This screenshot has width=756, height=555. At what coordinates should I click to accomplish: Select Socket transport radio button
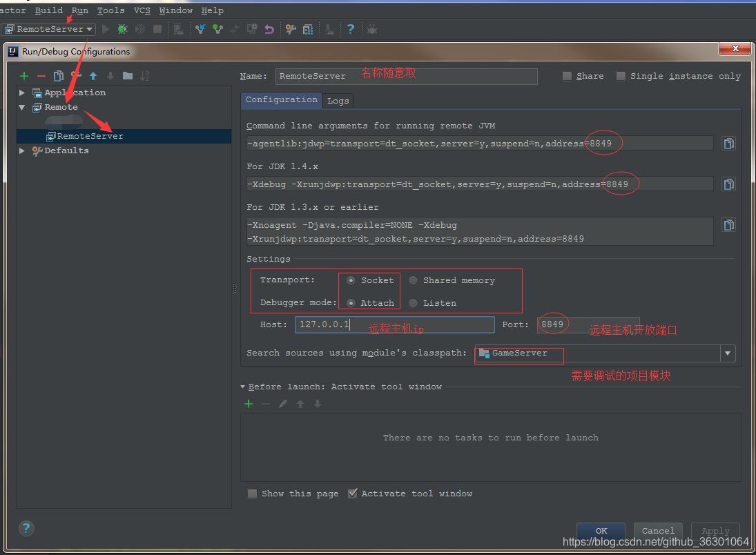[351, 281]
